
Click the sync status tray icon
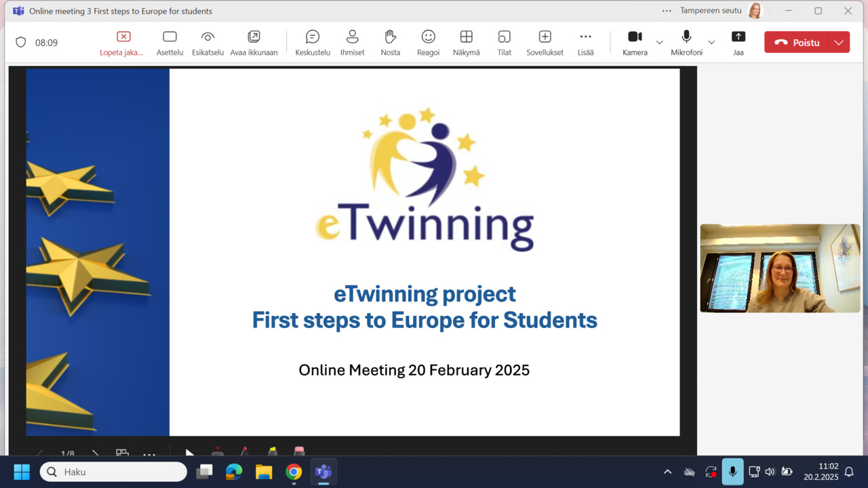pos(711,472)
